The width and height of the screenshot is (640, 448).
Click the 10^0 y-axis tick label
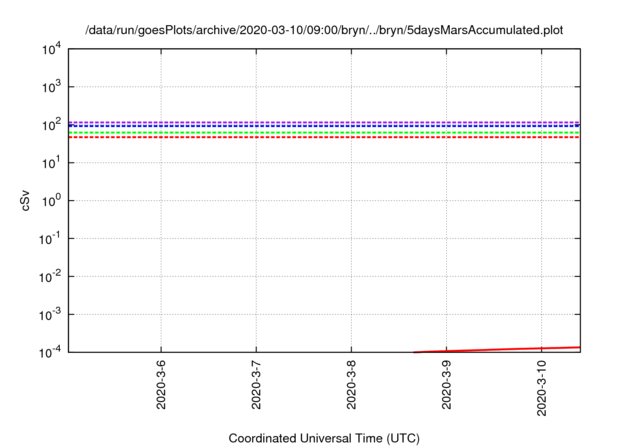tap(51, 201)
